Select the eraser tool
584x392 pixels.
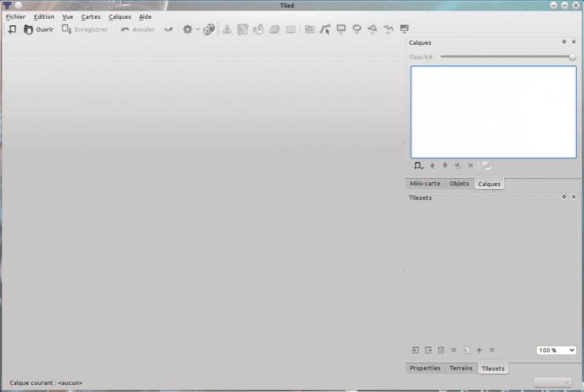[274, 29]
